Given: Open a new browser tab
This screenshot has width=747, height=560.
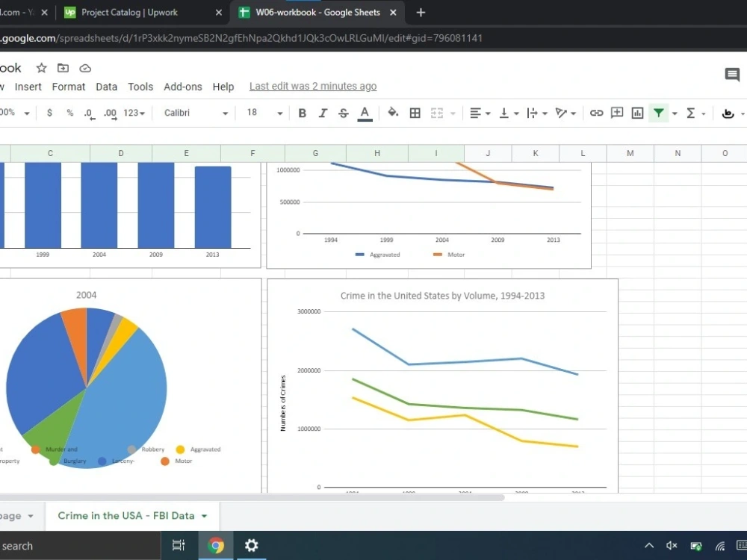Looking at the screenshot, I should click(x=421, y=13).
